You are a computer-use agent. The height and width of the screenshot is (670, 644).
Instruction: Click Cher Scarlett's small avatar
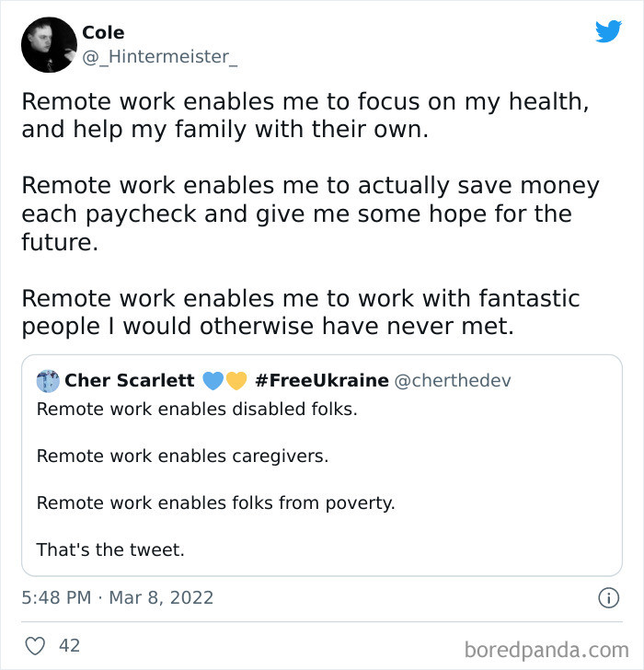pyautogui.click(x=48, y=381)
